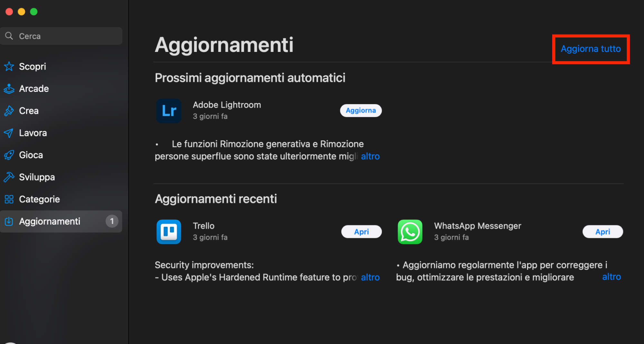Click the Sviluppa hammer icon
The height and width of the screenshot is (344, 644).
(9, 177)
